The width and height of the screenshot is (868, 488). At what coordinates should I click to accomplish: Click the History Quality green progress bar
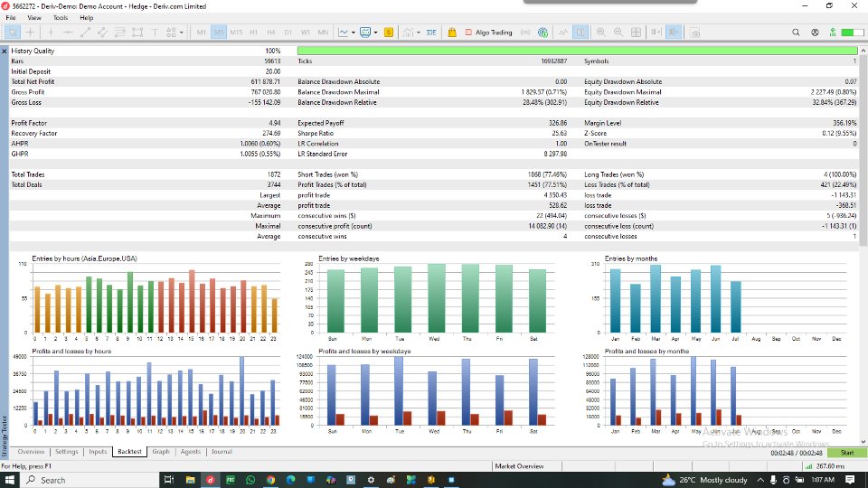click(x=578, y=51)
